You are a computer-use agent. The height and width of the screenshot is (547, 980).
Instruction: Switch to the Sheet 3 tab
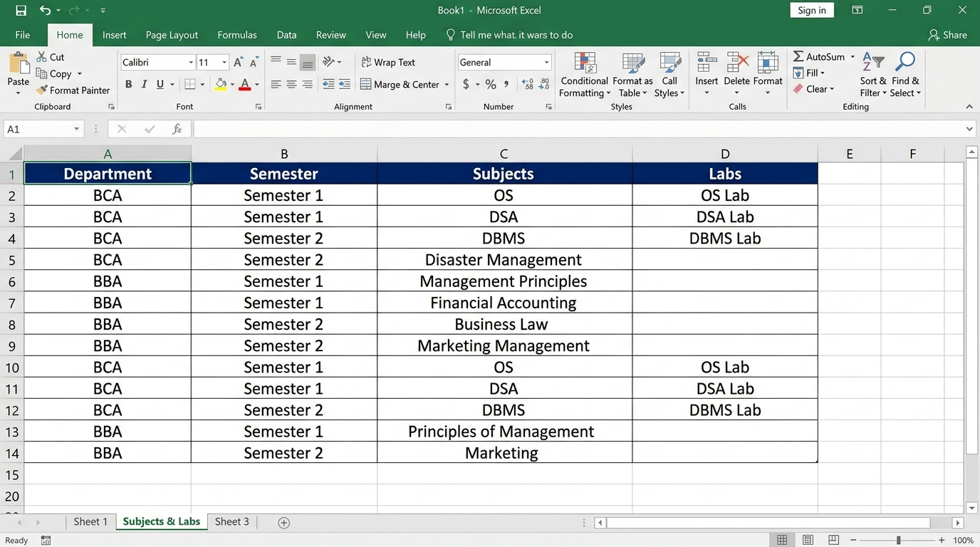click(232, 522)
